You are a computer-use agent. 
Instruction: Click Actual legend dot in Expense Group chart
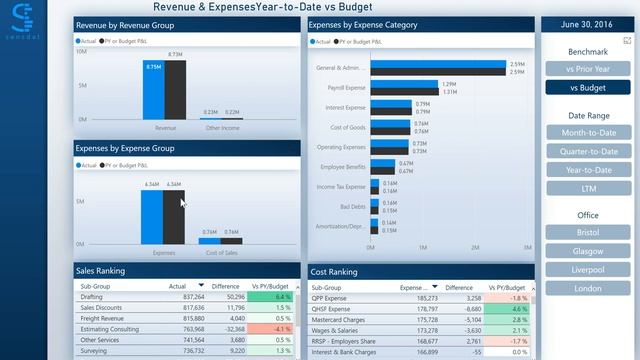click(78, 165)
